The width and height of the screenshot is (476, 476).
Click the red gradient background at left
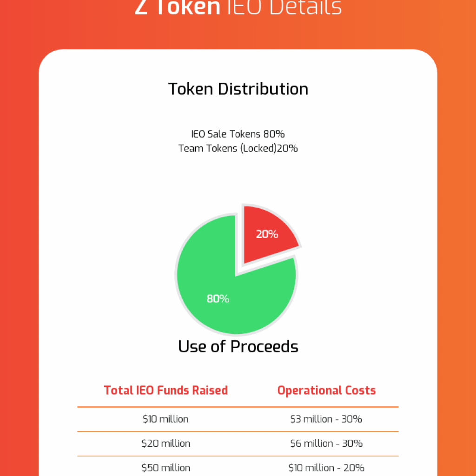(19, 243)
